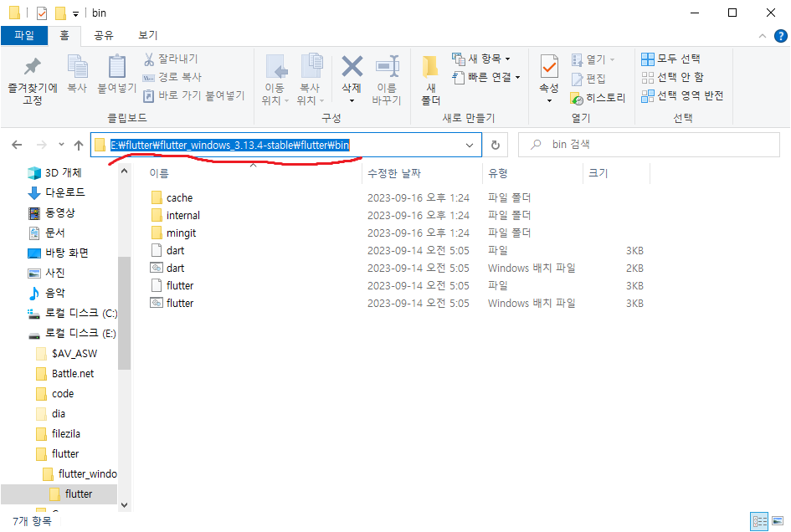Open Battle.net folder in tree
The height and width of the screenshot is (532, 791).
65,374
